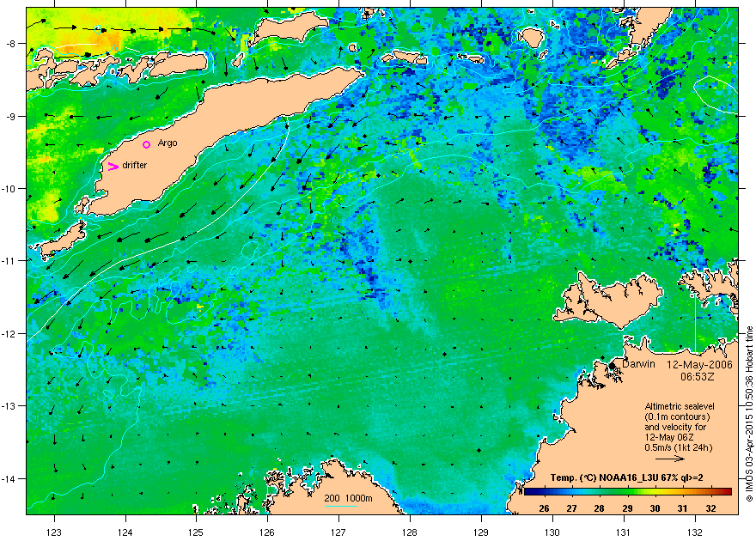Click longitude axis label 126
The width and height of the screenshot is (756, 541).
(x=267, y=532)
